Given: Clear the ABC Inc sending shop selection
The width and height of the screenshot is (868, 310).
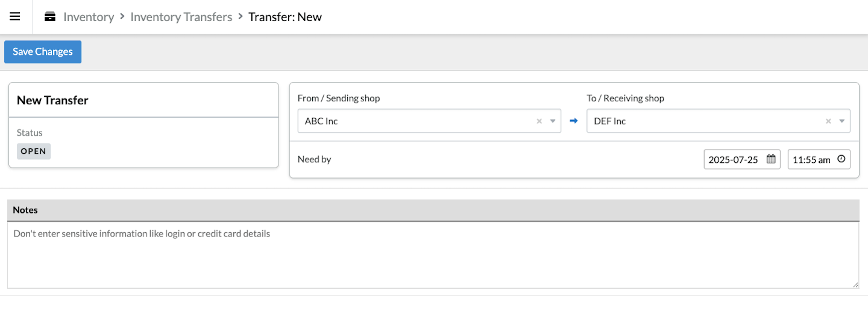Looking at the screenshot, I should point(539,121).
